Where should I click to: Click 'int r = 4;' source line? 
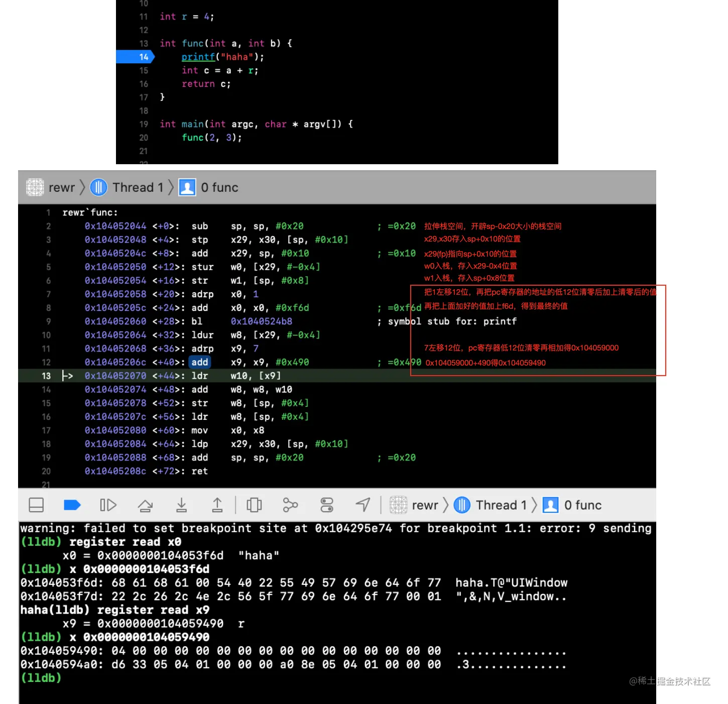click(187, 17)
